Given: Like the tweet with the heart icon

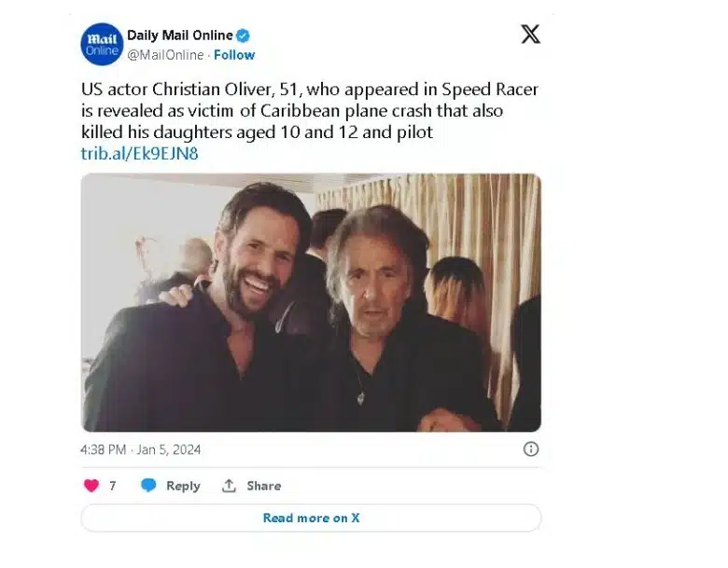Looking at the screenshot, I should 91,485.
